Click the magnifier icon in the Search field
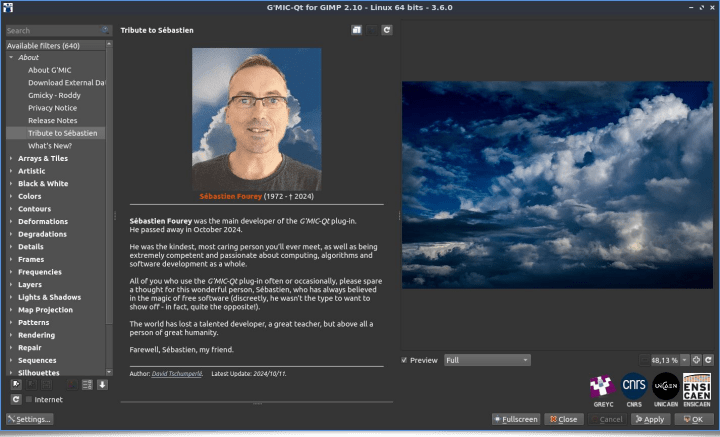720x437 pixels. (106, 30)
